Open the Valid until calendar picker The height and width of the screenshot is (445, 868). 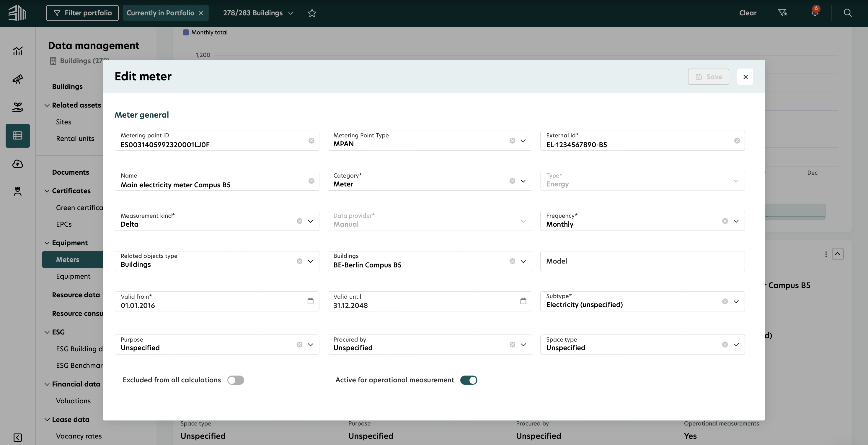click(x=523, y=301)
